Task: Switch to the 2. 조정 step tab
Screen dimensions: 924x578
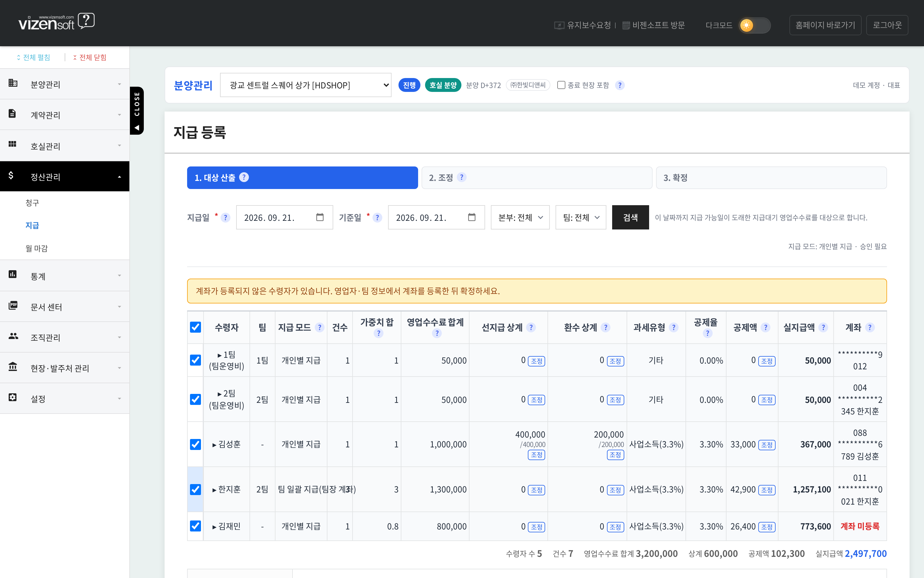Action: click(x=537, y=177)
